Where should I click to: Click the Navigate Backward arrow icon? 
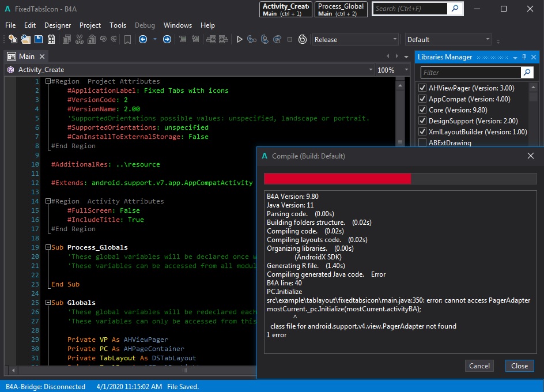click(x=142, y=39)
